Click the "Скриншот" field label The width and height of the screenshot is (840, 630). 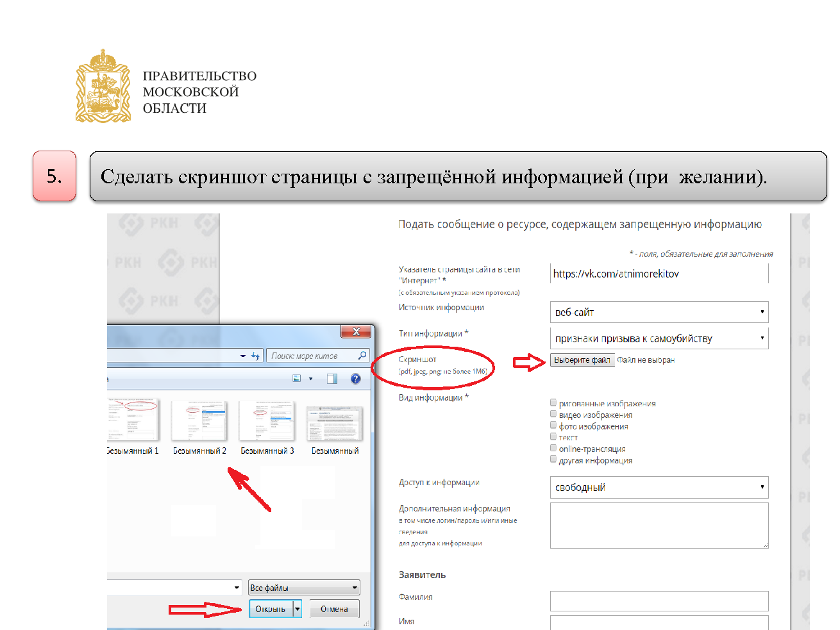(x=417, y=360)
